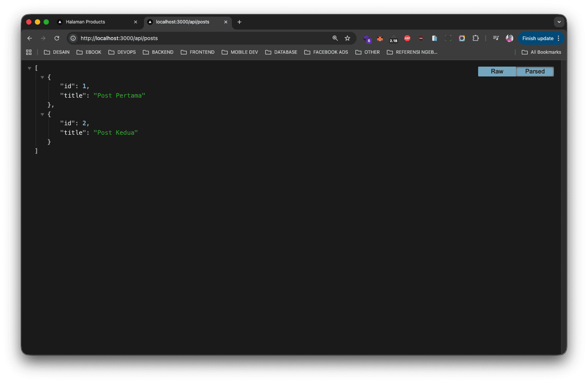Screen dimensions: 588x383
Task: Bookmark this page with the star icon
Action: click(347, 38)
